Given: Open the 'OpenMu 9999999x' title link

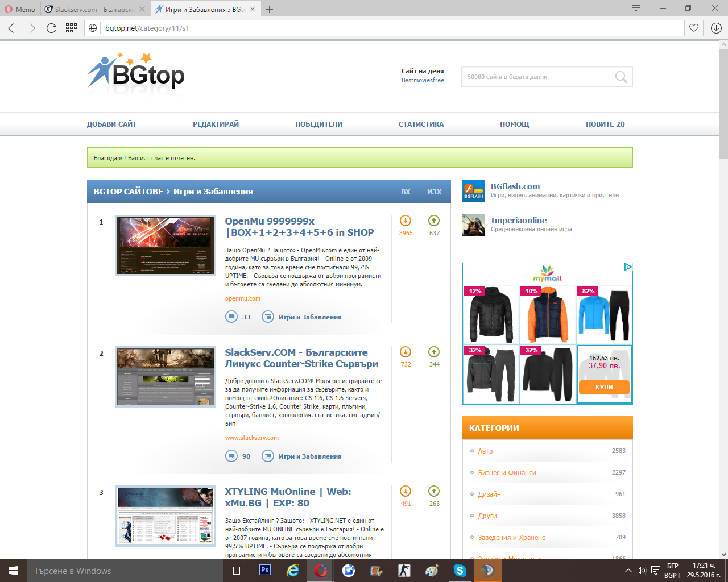Looking at the screenshot, I should pos(299,227).
